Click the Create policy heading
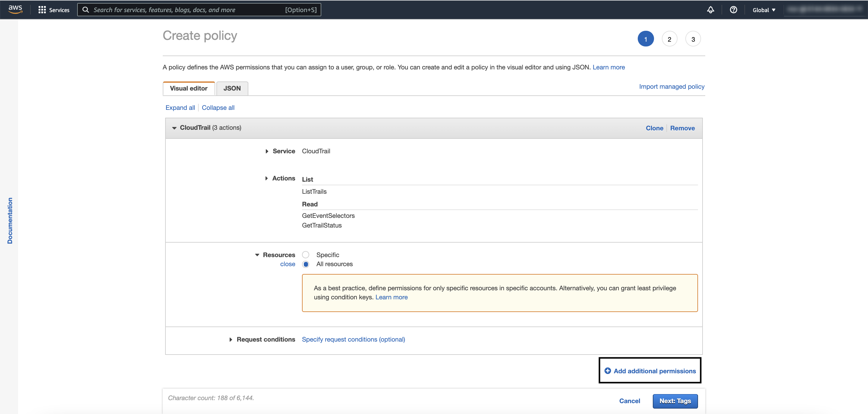Image resolution: width=868 pixels, height=414 pixels. pyautogui.click(x=200, y=36)
